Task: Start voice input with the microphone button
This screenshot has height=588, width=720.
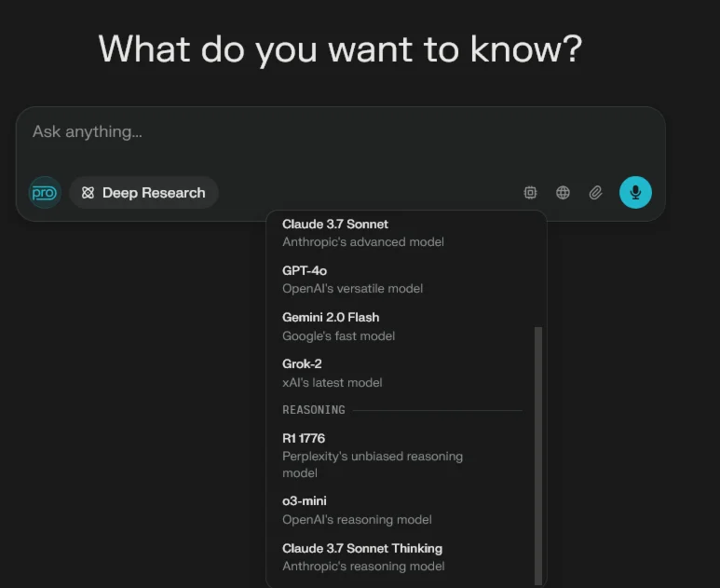Action: click(x=635, y=193)
